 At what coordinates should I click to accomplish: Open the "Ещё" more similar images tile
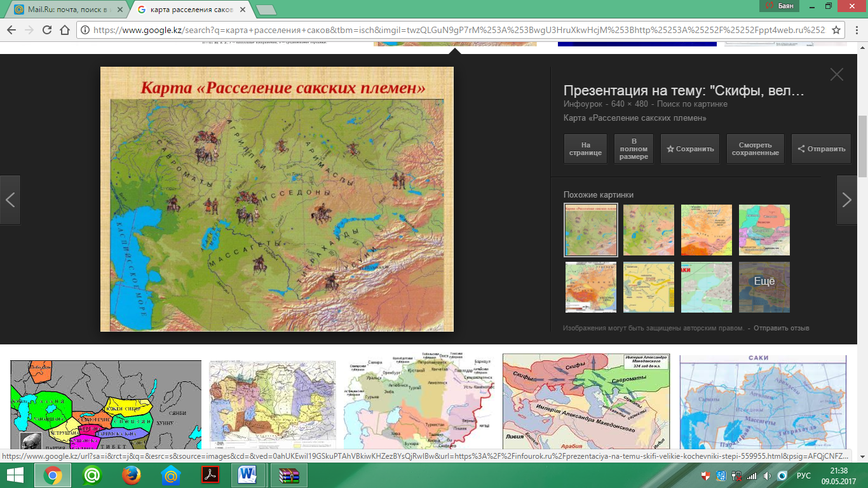[764, 287]
